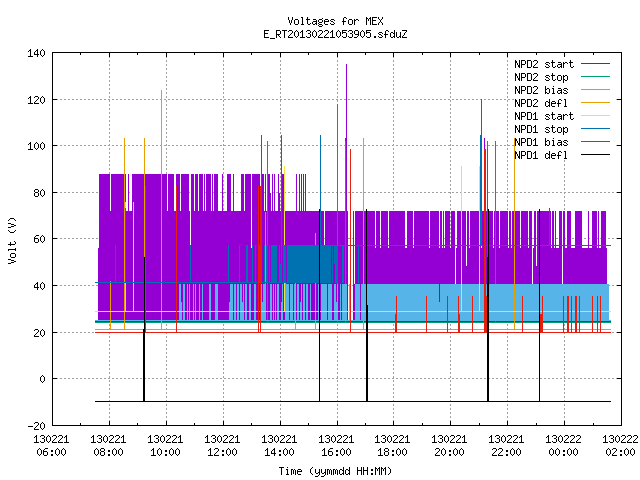The width and height of the screenshot is (640, 480).
Task: Click the 'NPD2 bias' legend label
Action: (541, 90)
